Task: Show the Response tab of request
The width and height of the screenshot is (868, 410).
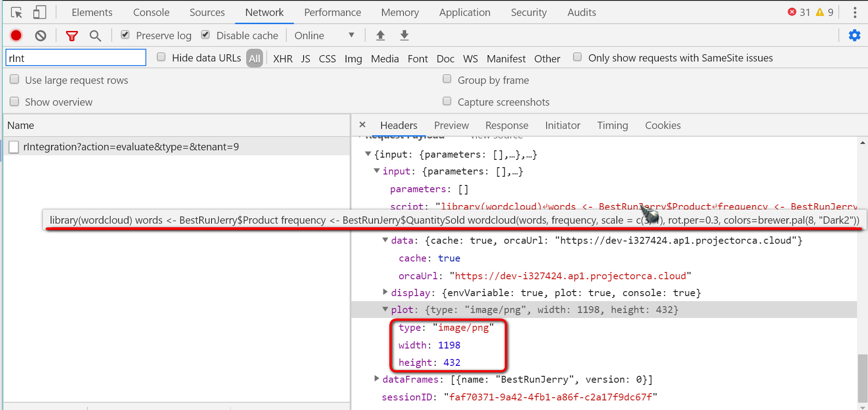Action: [x=507, y=125]
